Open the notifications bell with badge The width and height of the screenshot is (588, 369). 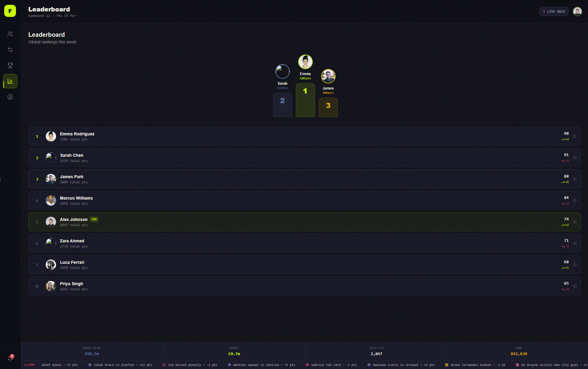coord(10,358)
